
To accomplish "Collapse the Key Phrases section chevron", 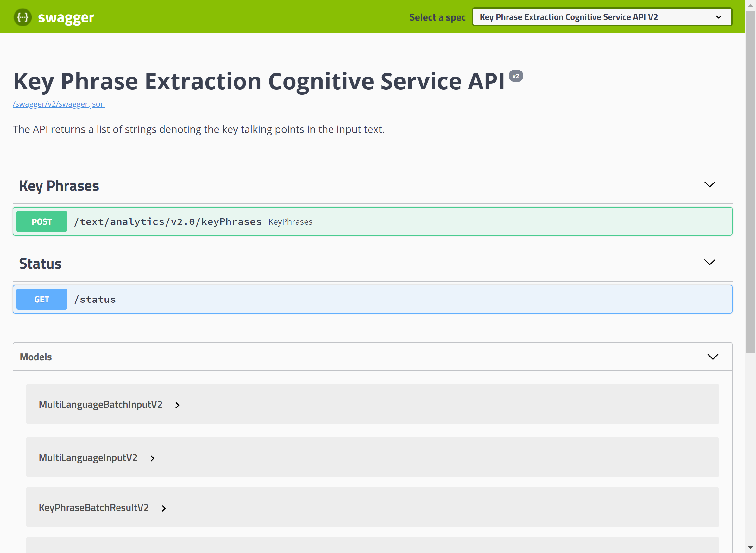I will coord(709,185).
